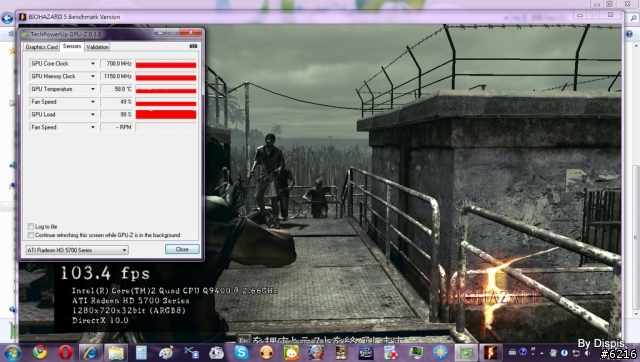Click the Intel Core 2 Quad CPU text line
Screen dimensions: 640x362
click(174, 291)
